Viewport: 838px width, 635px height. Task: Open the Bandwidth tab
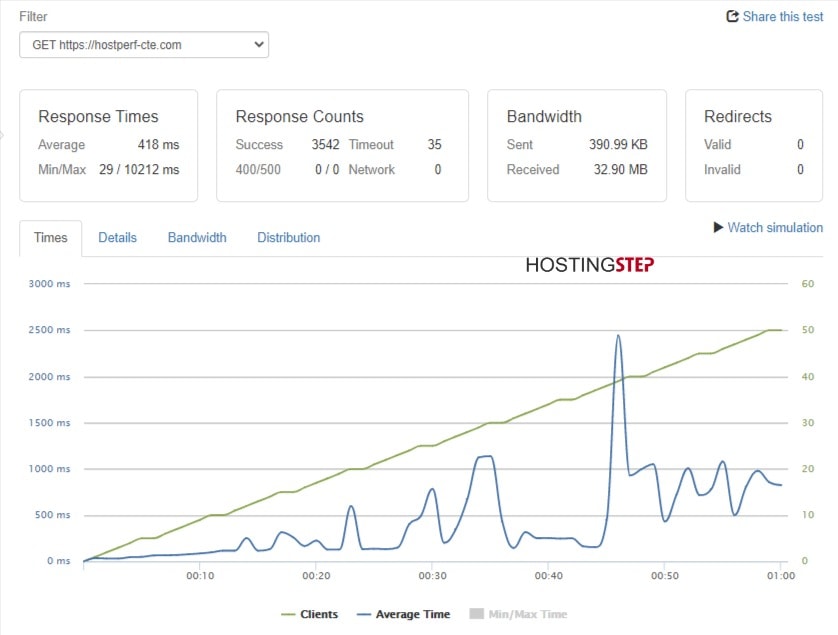click(197, 238)
